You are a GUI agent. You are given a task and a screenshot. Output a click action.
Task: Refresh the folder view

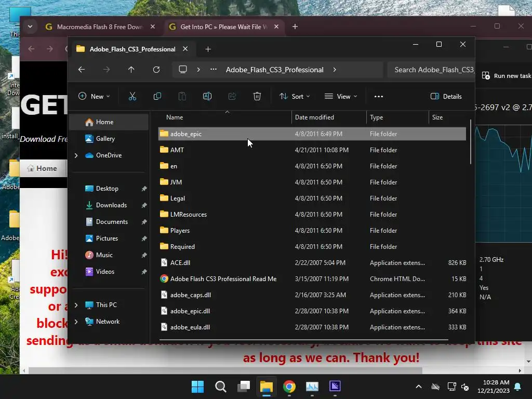[x=156, y=70]
